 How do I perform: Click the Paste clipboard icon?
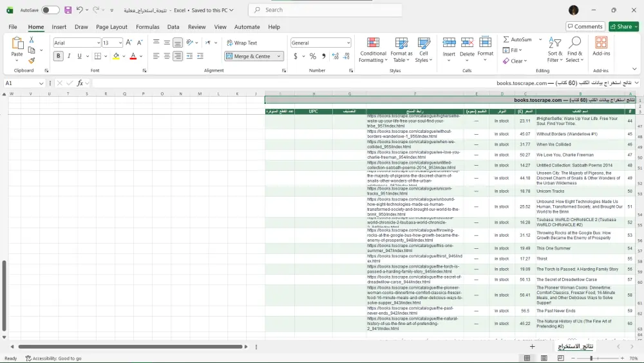coord(17,43)
